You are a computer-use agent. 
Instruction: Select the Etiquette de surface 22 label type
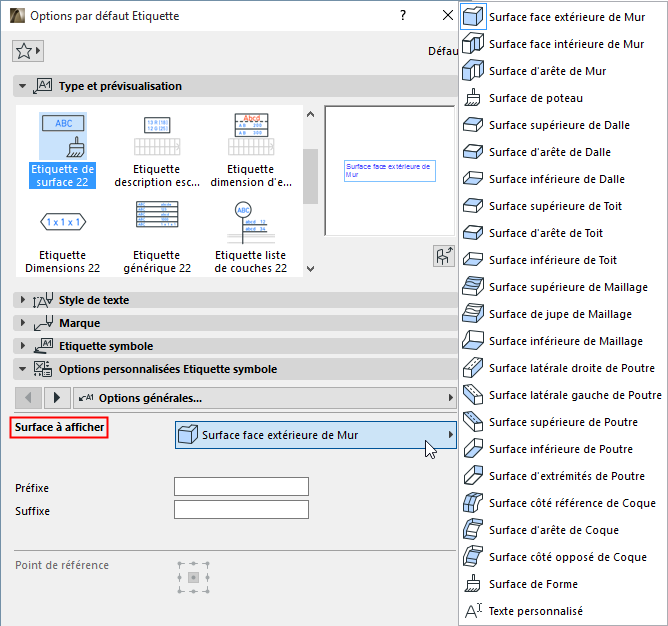tap(63, 150)
